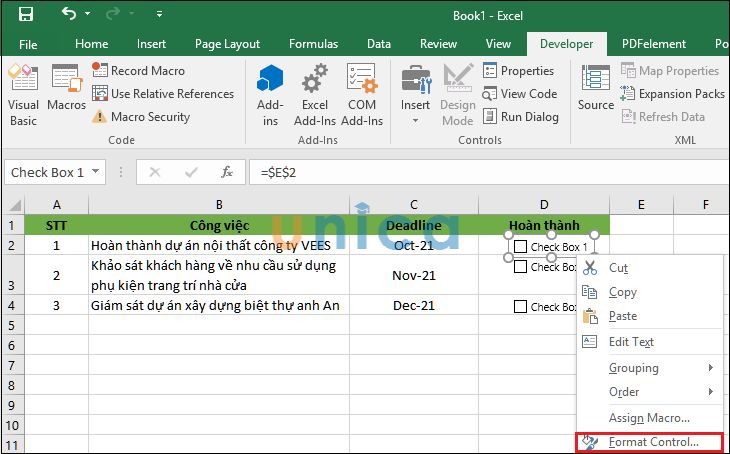730x454 pixels.
Task: Click the Cancel X button in formula bar
Action: tap(155, 172)
